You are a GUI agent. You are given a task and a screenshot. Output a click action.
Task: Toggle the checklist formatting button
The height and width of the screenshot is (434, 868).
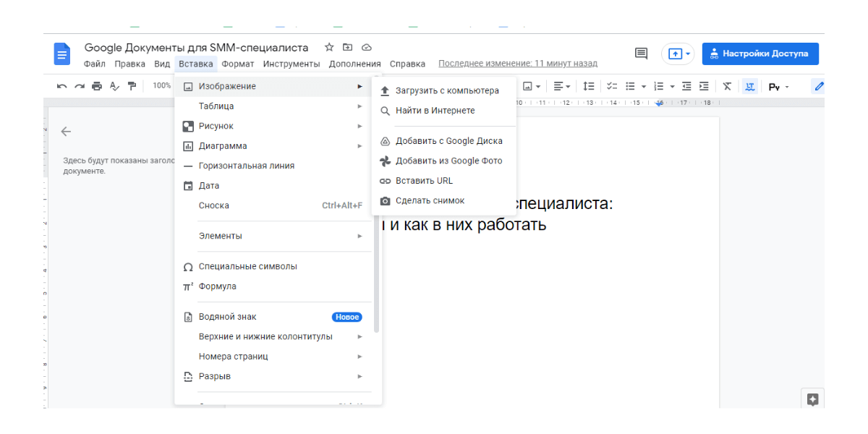pos(612,86)
